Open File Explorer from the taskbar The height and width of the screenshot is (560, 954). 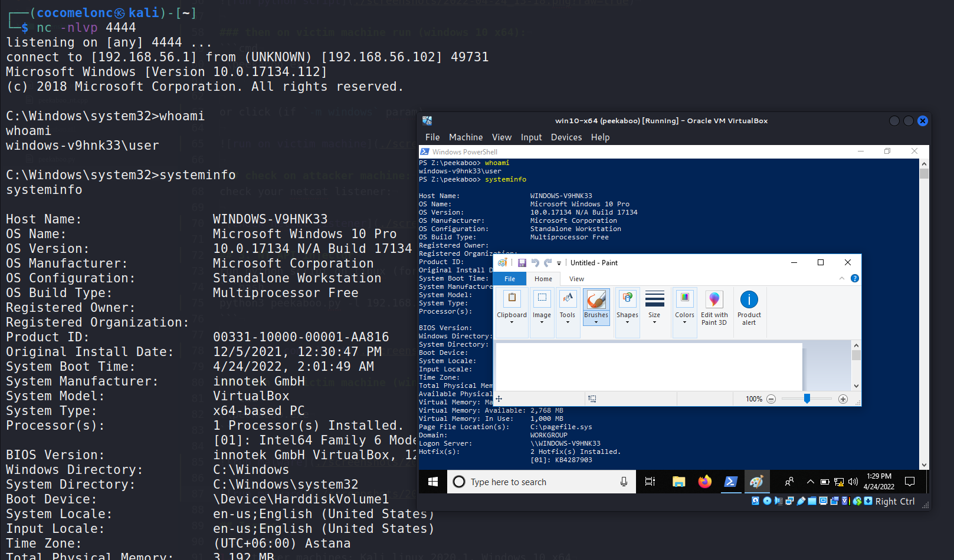point(678,482)
